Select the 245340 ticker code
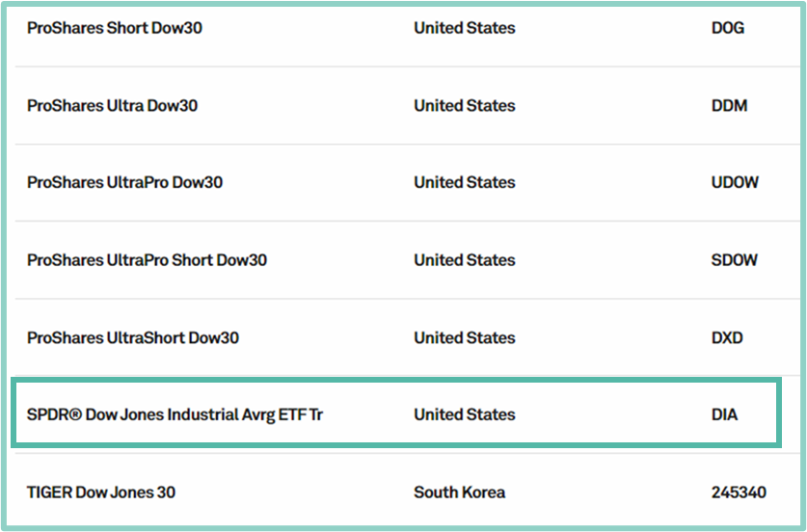The width and height of the screenshot is (807, 532). coord(740,492)
